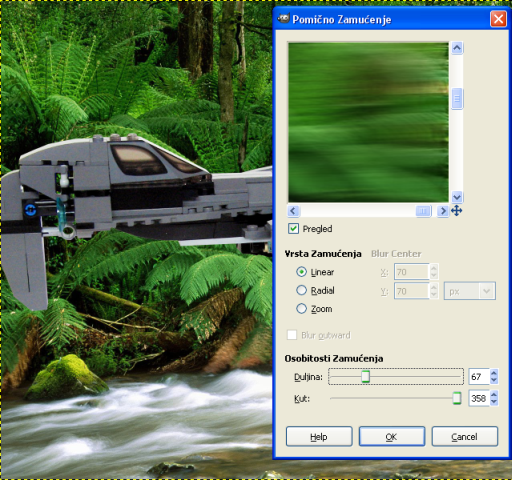Open the px unit dropdown
This screenshot has width=512, height=480.
(469, 291)
